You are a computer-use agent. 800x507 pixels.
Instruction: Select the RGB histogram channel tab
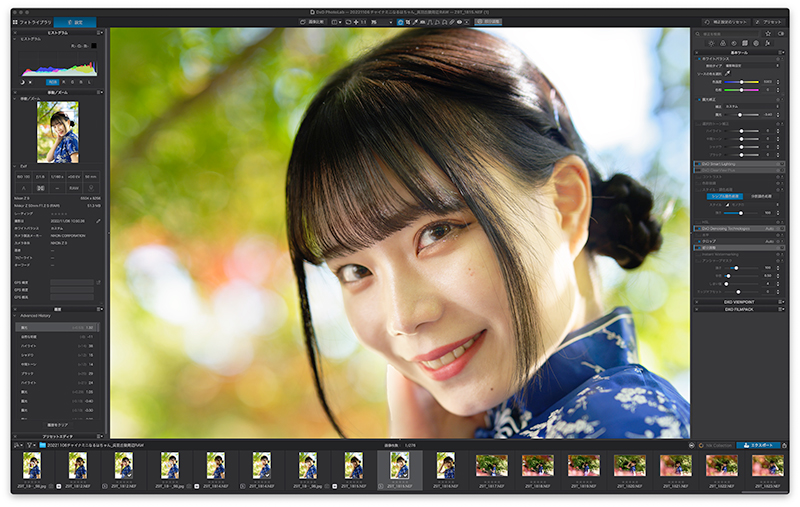tap(53, 82)
